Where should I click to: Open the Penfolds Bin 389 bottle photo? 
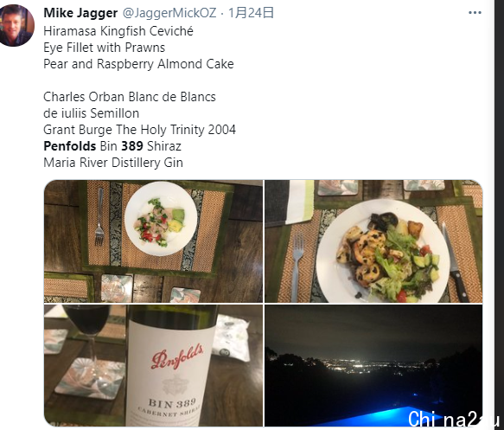(153, 366)
